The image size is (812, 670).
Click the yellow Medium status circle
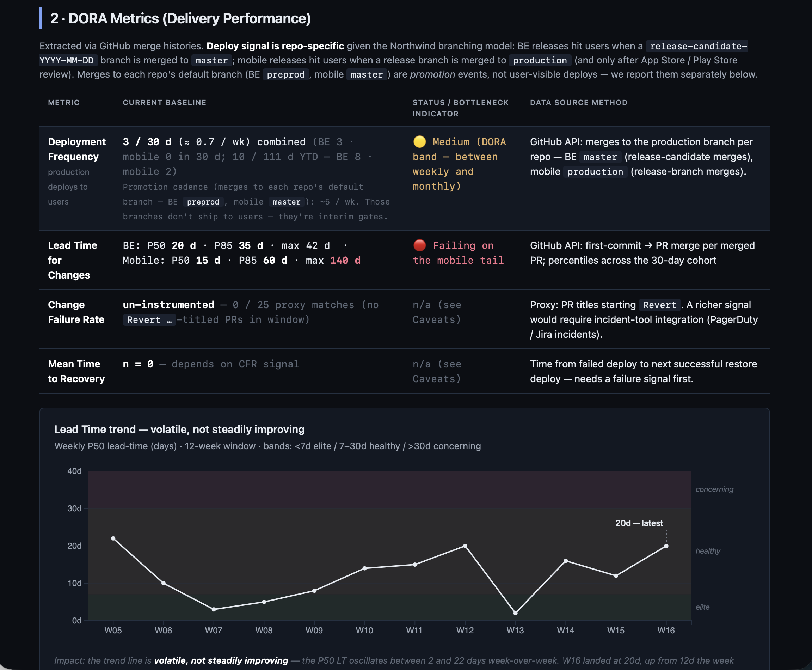click(419, 142)
